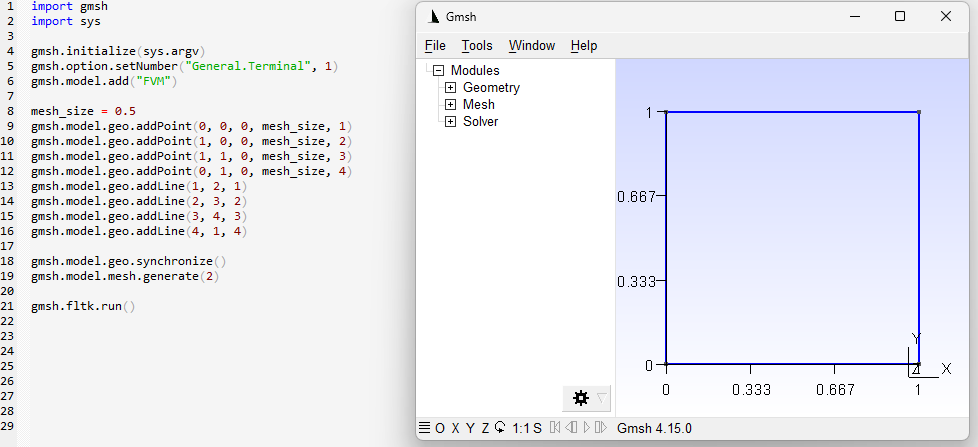Expand the Solver tree node
This screenshot has height=447, width=978.
point(450,122)
